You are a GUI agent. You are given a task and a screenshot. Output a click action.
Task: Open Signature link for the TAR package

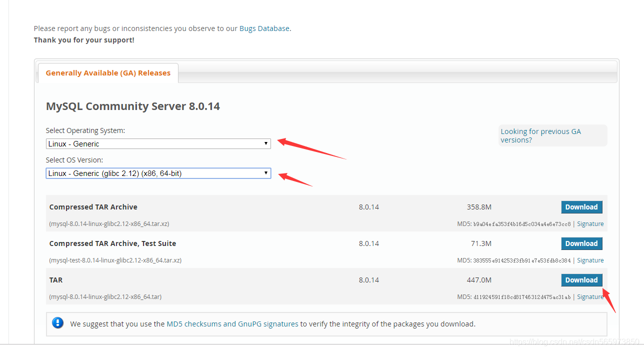coord(590,297)
